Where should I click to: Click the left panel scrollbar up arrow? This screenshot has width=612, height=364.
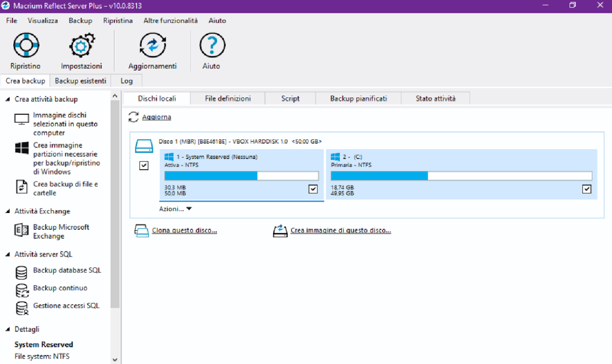coord(115,96)
